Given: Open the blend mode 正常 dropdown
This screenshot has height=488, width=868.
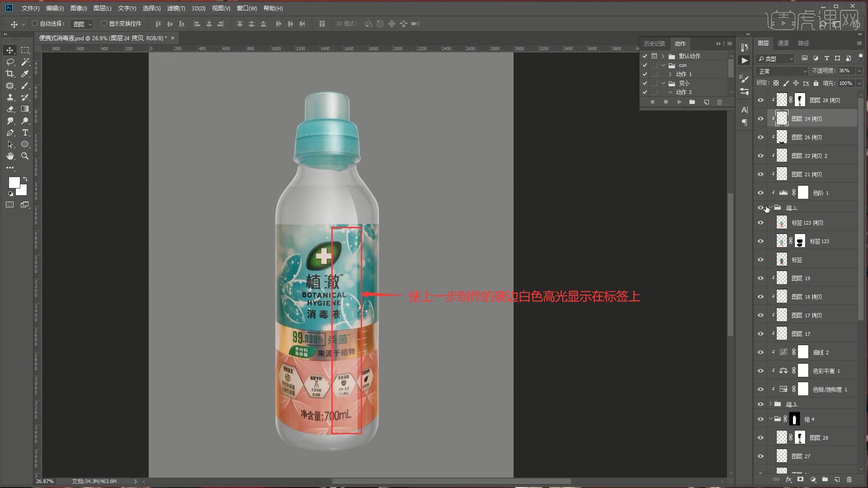Looking at the screenshot, I should pos(782,71).
